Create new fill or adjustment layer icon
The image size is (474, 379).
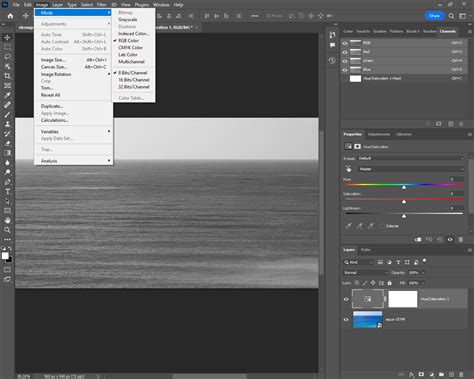pyautogui.click(x=431, y=374)
